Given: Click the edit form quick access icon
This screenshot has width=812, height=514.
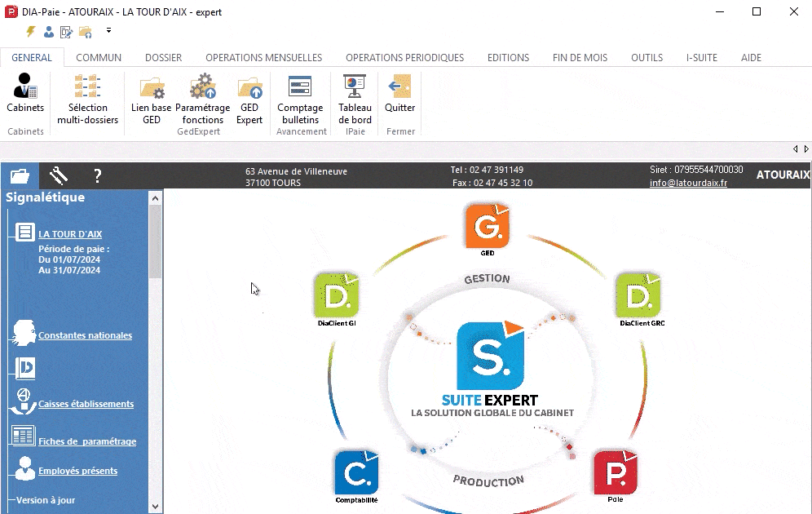Looking at the screenshot, I should (x=66, y=32).
